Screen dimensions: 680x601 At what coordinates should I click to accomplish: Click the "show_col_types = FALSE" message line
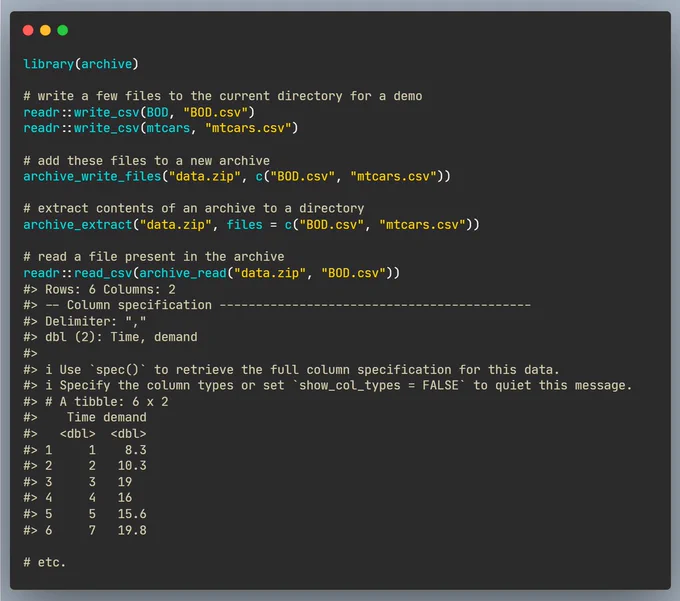coord(328,385)
